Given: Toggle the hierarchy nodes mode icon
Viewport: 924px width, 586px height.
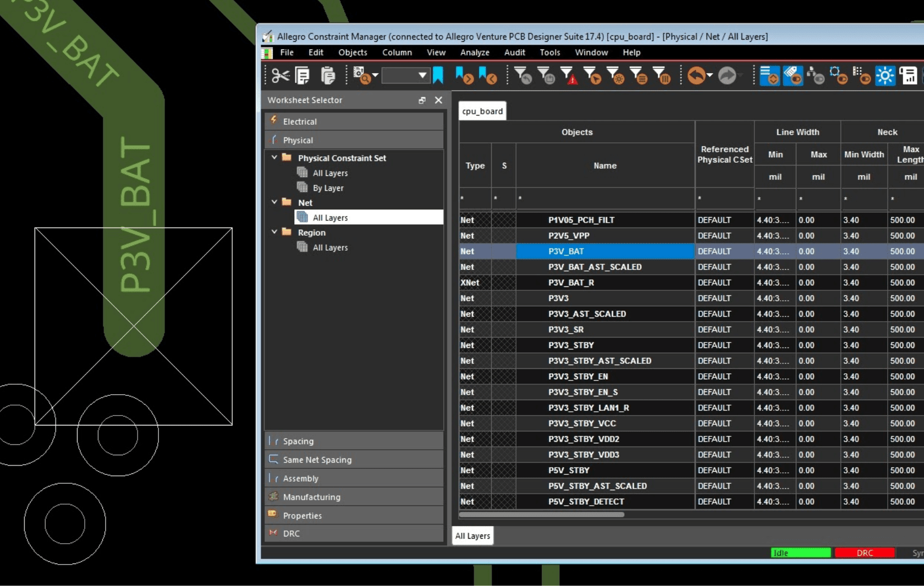Looking at the screenshot, I should pos(816,75).
